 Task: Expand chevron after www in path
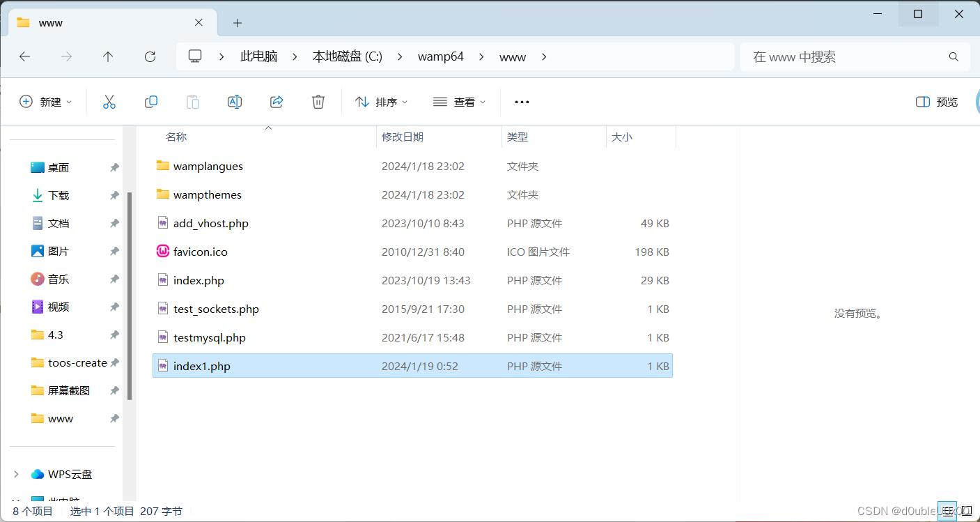[544, 57]
